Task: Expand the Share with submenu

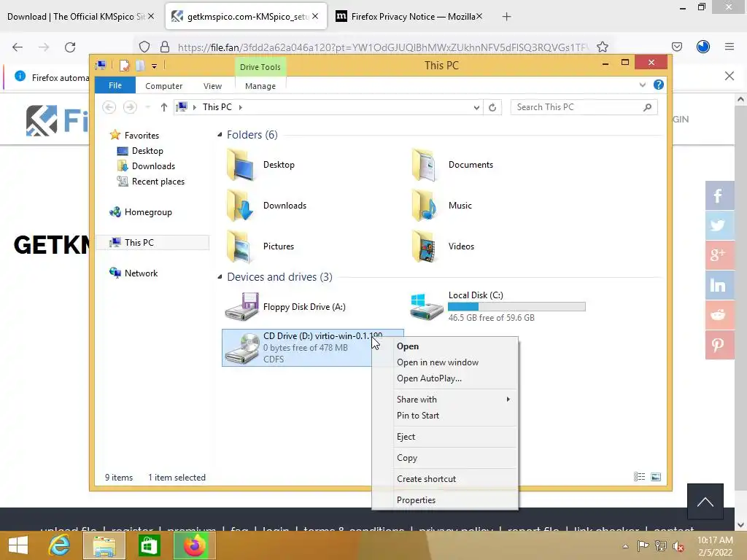Action: point(508,400)
